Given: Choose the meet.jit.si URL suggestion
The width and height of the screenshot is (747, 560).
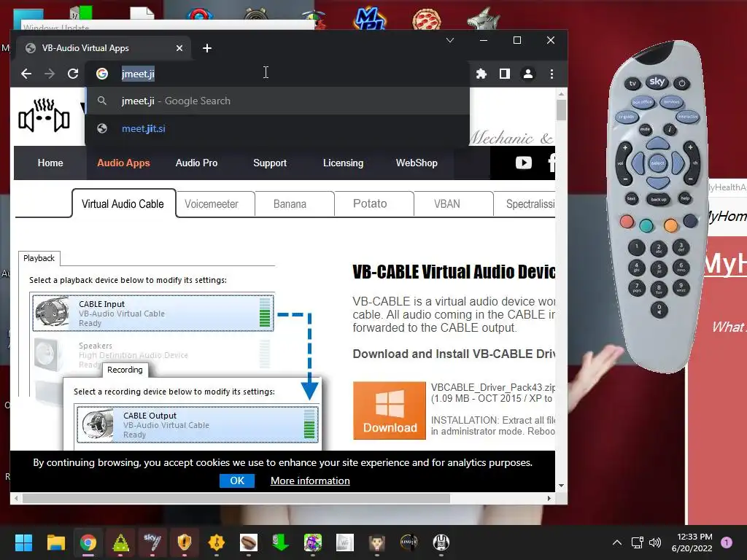Looking at the screenshot, I should point(277,128).
